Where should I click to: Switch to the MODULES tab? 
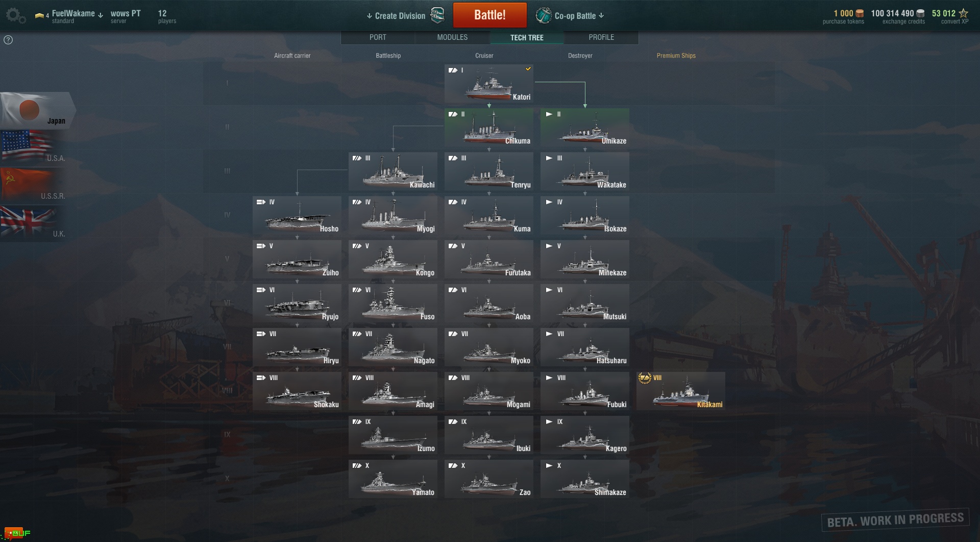coord(452,37)
